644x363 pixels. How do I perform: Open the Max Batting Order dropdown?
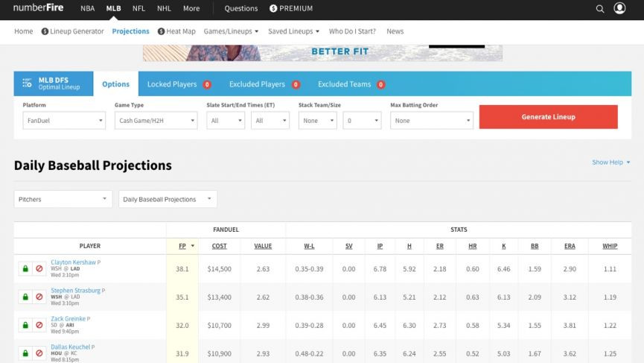pyautogui.click(x=432, y=121)
